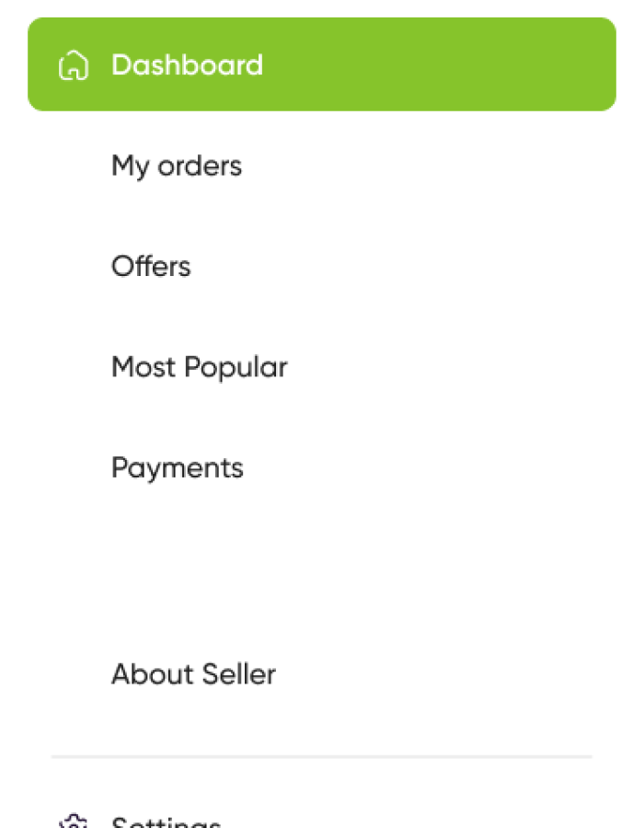Image resolution: width=644 pixels, height=828 pixels.
Task: Click the divider line above Settings
Action: 321,757
